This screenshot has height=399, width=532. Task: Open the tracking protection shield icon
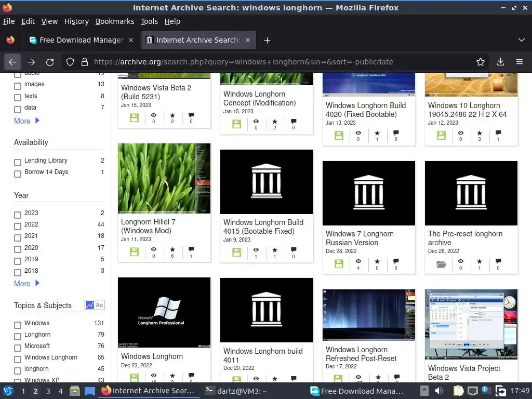70,62
